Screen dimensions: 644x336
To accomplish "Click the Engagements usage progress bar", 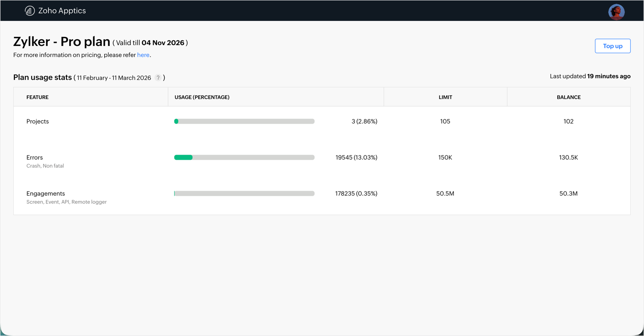I will coord(244,194).
